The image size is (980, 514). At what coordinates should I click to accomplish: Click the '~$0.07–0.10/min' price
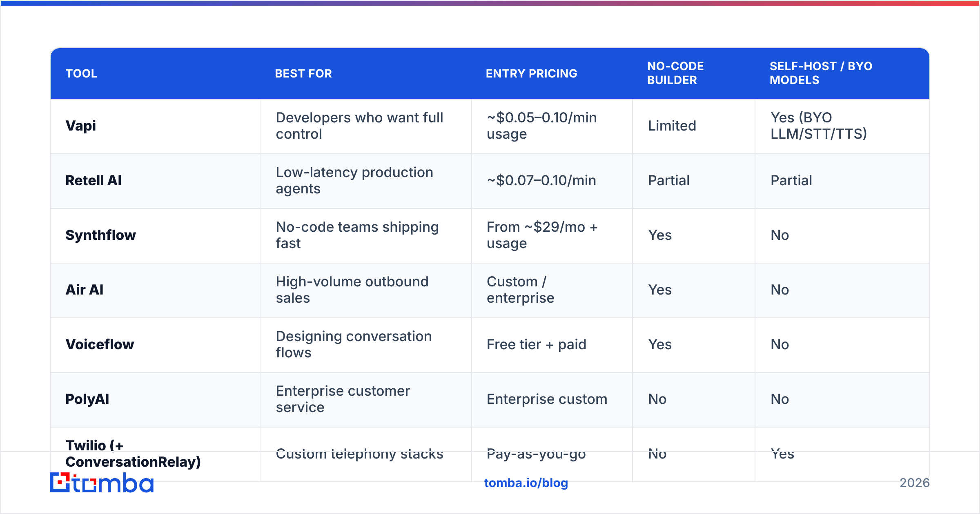pyautogui.click(x=541, y=180)
